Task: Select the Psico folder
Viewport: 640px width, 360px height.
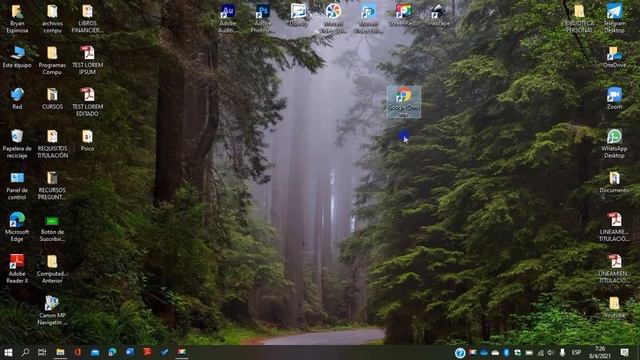Action: pyautogui.click(x=87, y=140)
